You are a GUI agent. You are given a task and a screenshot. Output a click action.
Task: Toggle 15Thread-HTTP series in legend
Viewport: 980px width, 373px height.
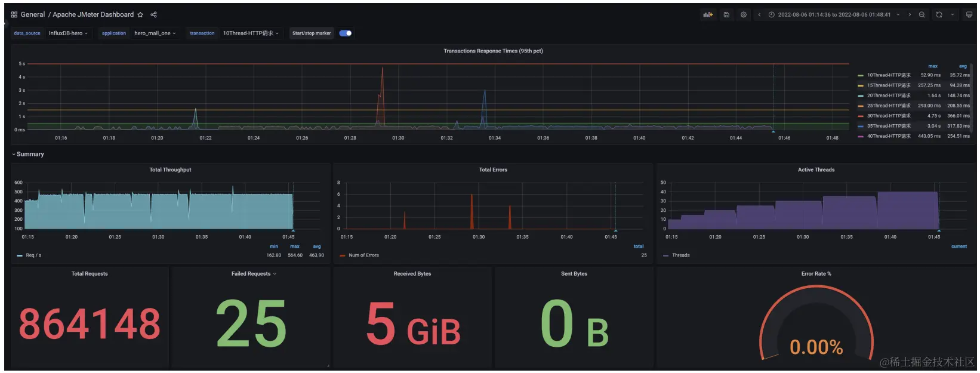889,85
